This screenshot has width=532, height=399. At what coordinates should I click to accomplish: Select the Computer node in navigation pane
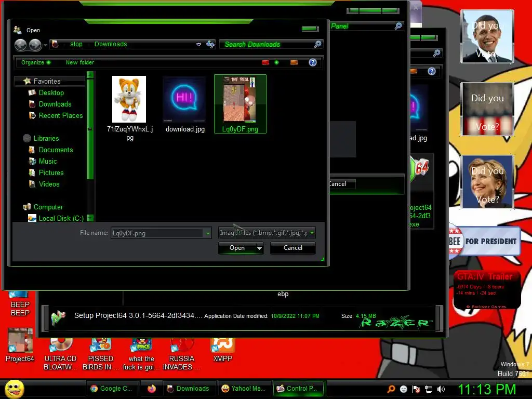48,207
